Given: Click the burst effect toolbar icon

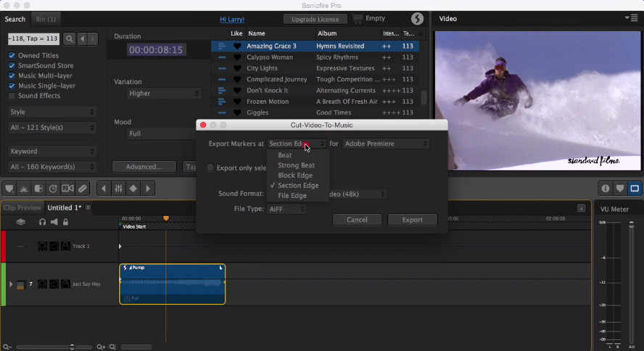Looking at the screenshot, I should click(24, 189).
